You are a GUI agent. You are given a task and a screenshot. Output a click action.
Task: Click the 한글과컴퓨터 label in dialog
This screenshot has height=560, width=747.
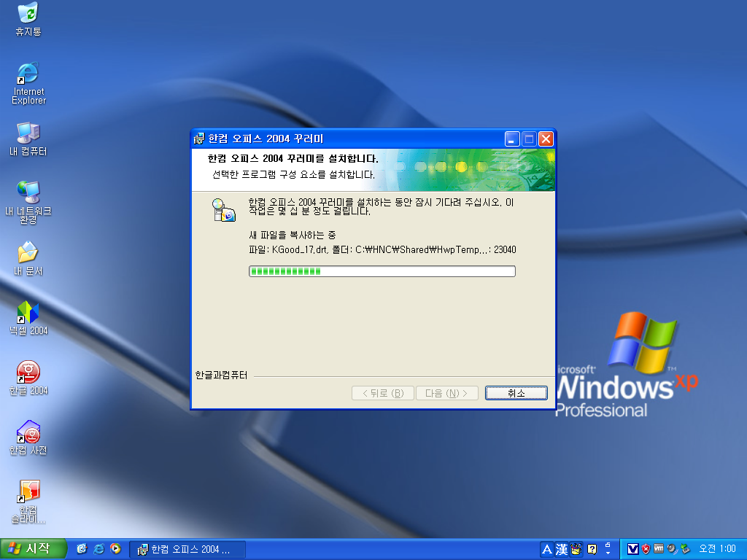coord(221,376)
